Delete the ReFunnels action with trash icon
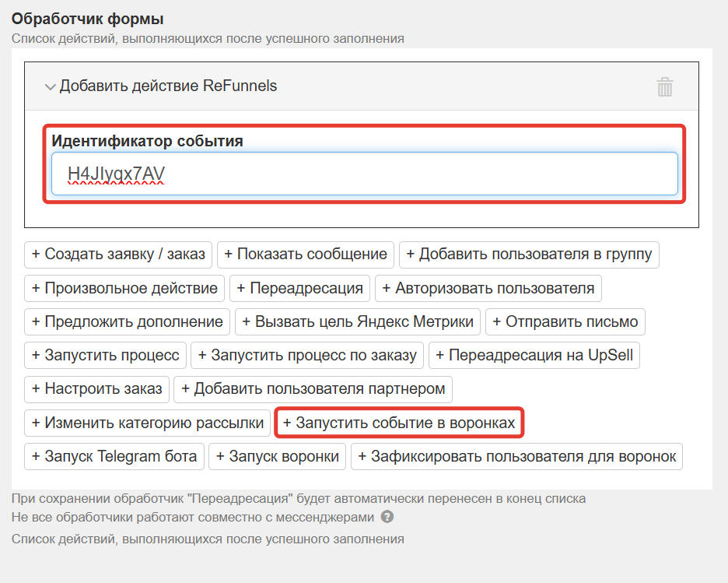The height and width of the screenshot is (583, 728). [664, 86]
